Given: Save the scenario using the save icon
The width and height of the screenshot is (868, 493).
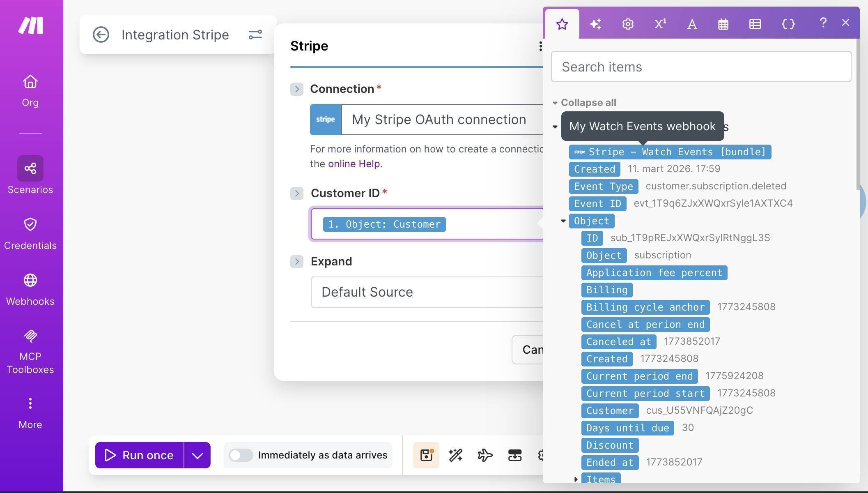Looking at the screenshot, I should coord(426,455).
